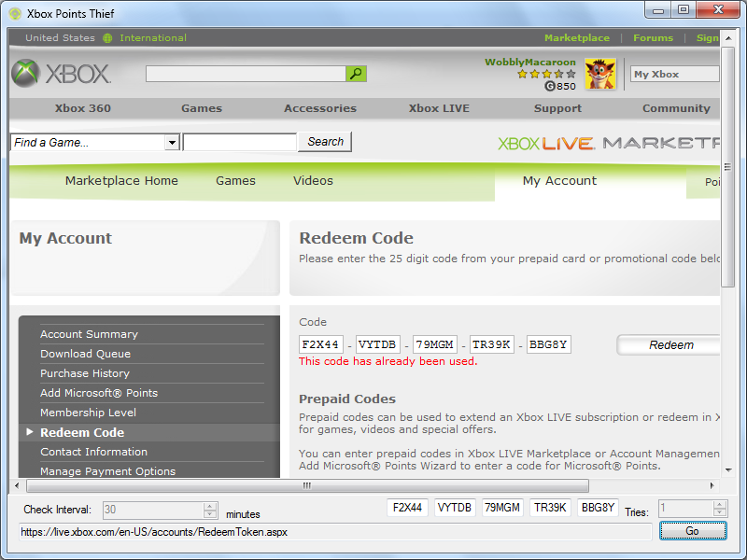
Task: Switch to the My Account tab
Action: tap(559, 181)
